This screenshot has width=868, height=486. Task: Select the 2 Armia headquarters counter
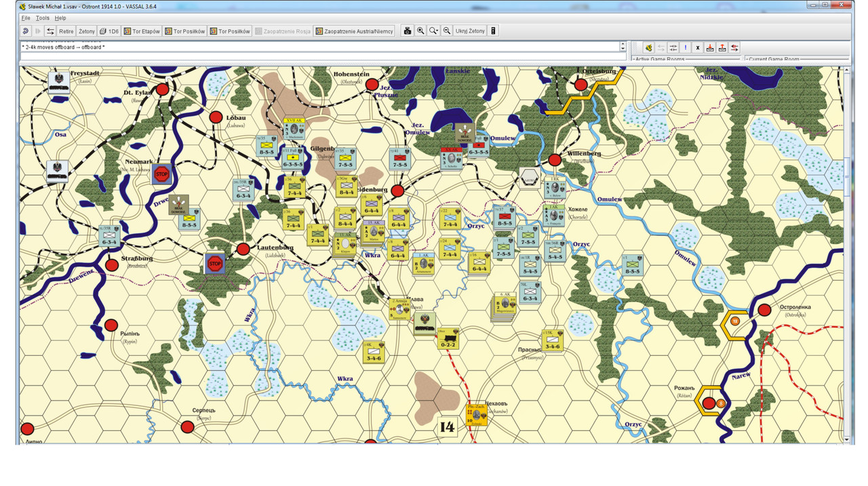(x=400, y=308)
